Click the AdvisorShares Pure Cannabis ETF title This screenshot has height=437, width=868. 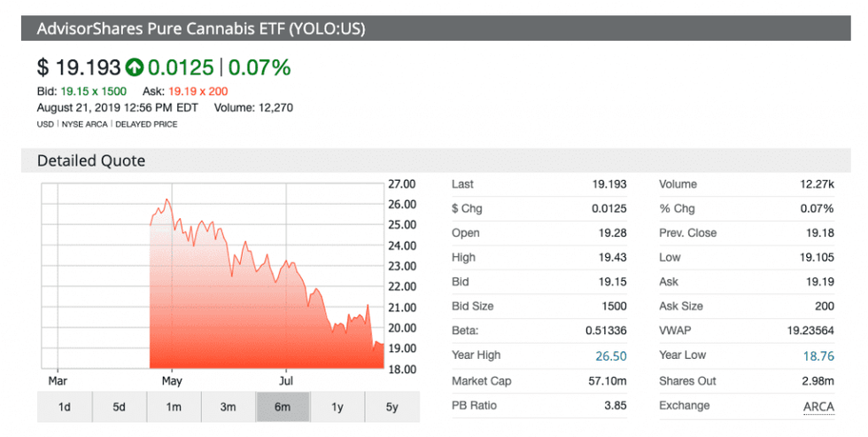[201, 28]
